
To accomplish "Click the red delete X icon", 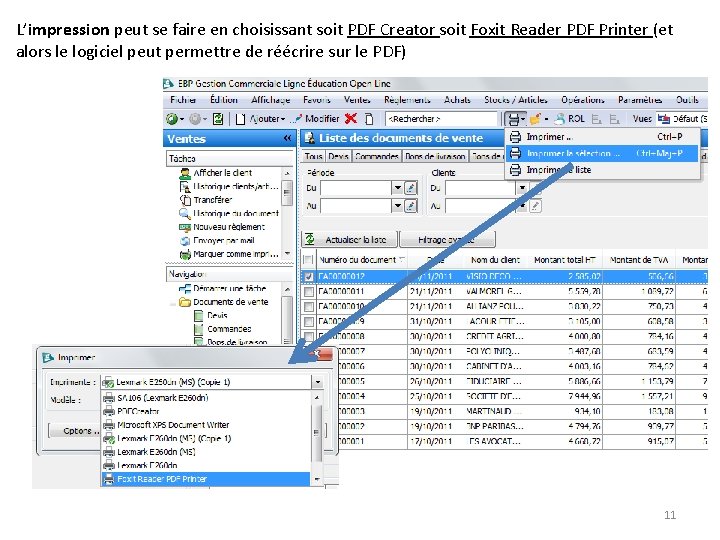I will point(351,118).
